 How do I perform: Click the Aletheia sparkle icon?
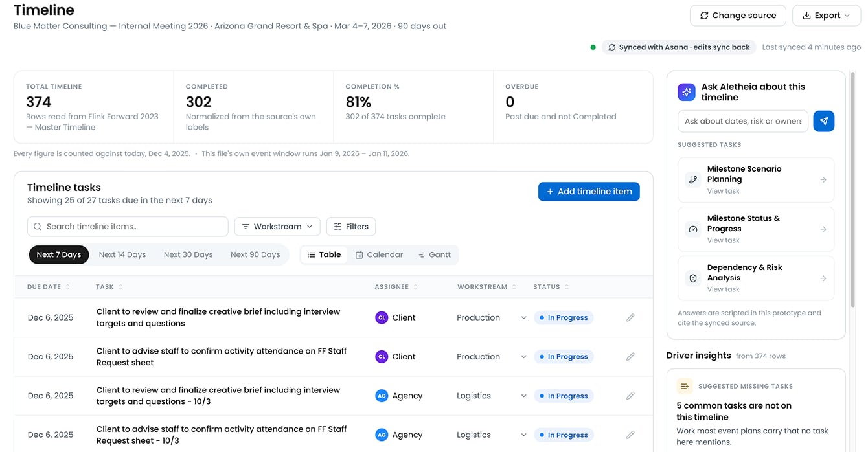point(687,92)
